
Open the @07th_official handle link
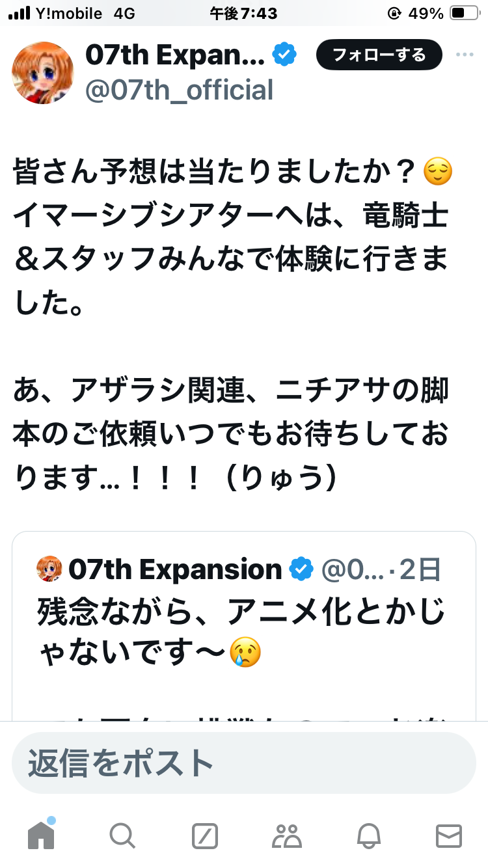(x=180, y=90)
